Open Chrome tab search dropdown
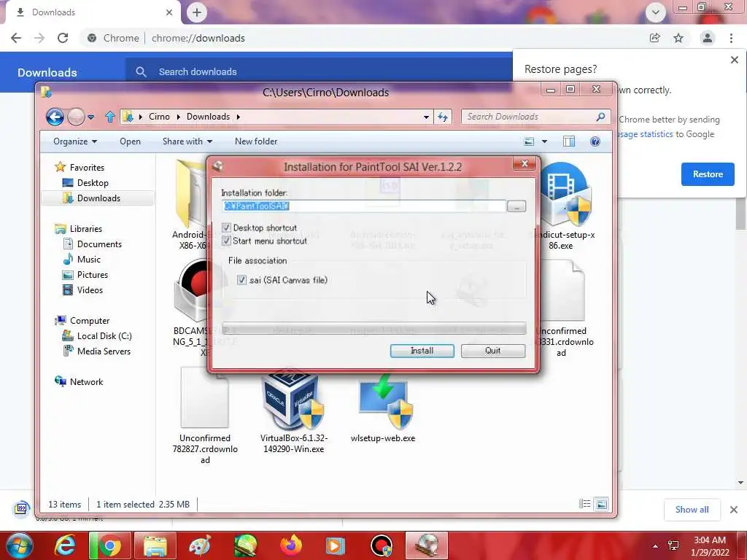The width and height of the screenshot is (747, 560). (656, 12)
